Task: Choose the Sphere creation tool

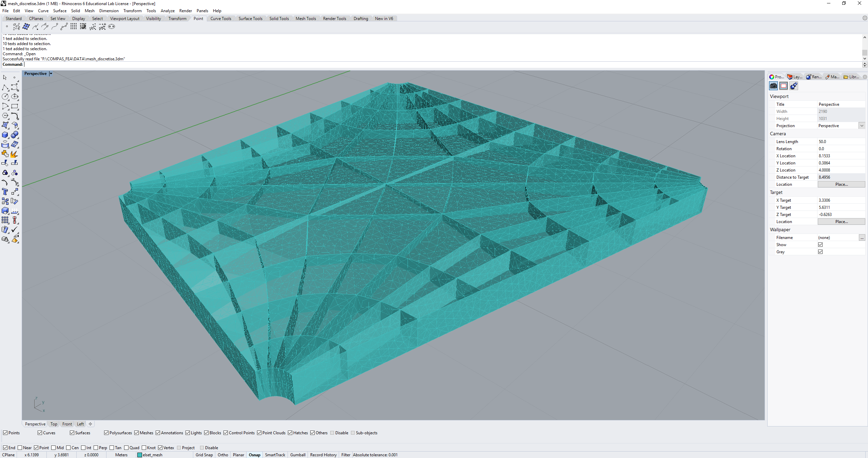Action: [15, 135]
